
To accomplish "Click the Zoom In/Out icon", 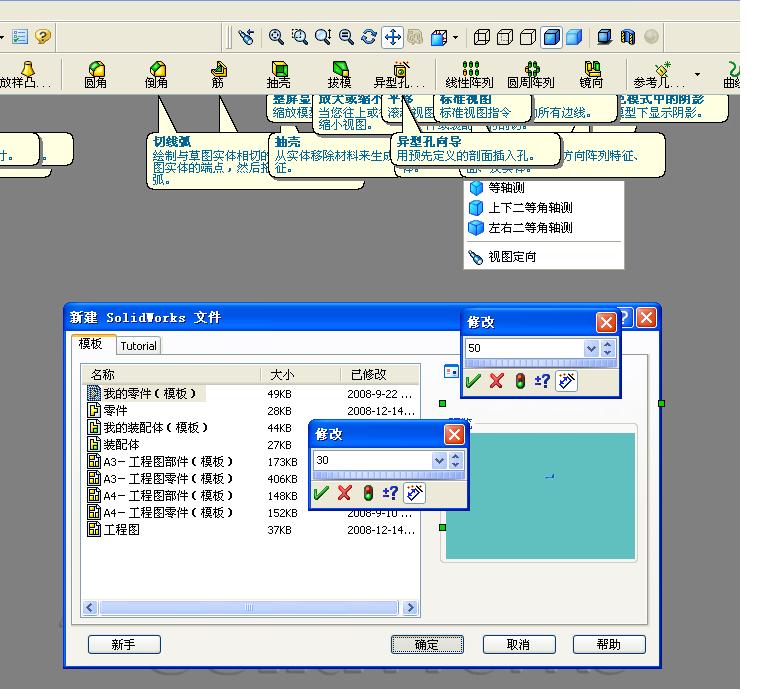I will coord(323,37).
